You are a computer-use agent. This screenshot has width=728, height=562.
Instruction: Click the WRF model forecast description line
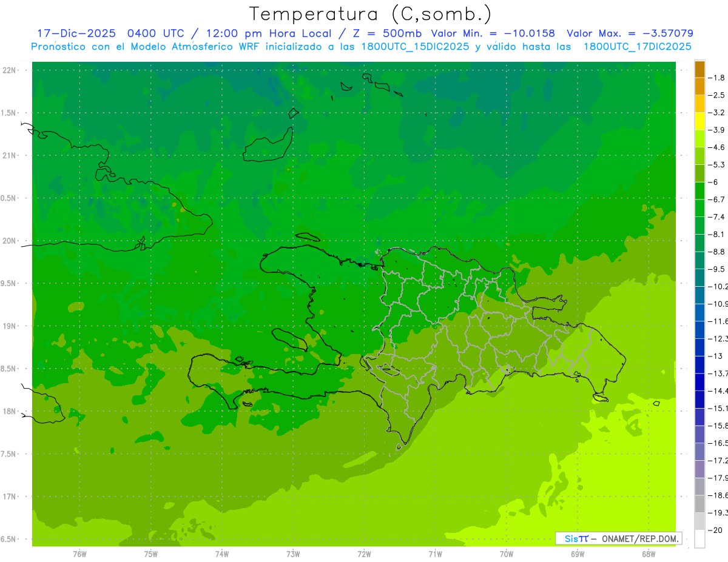362,47
